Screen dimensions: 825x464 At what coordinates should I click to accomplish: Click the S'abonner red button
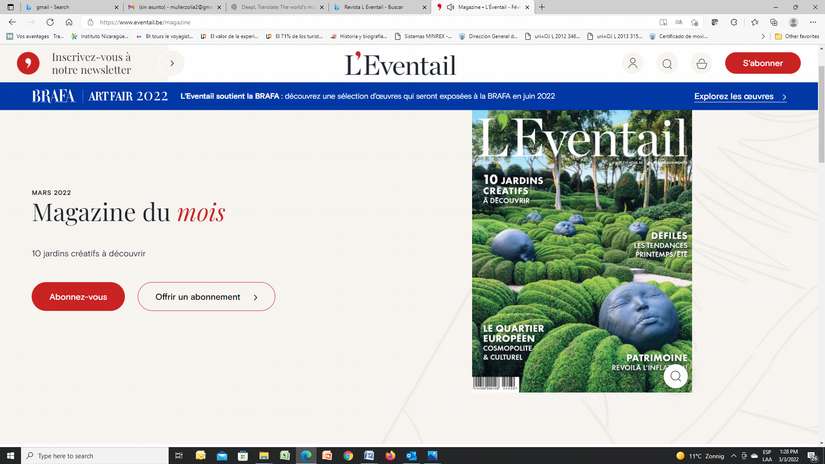(x=762, y=63)
